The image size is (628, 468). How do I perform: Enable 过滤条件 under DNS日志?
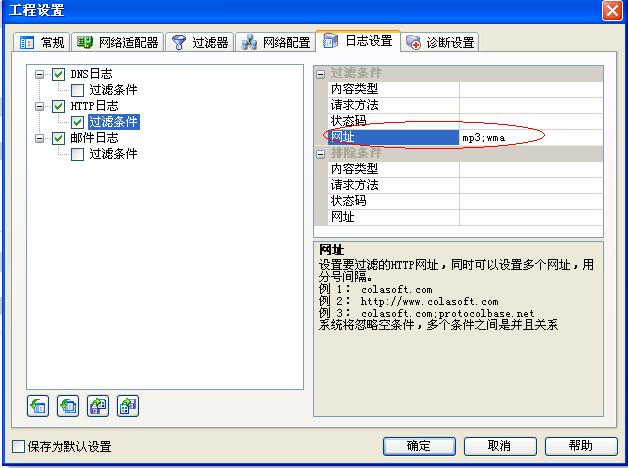click(77, 90)
